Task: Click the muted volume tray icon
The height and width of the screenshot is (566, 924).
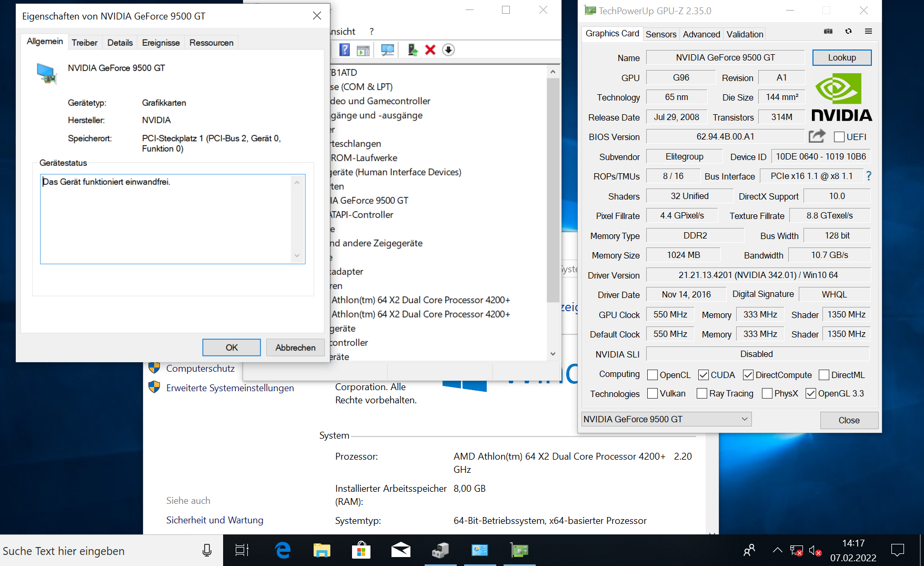Action: (815, 551)
